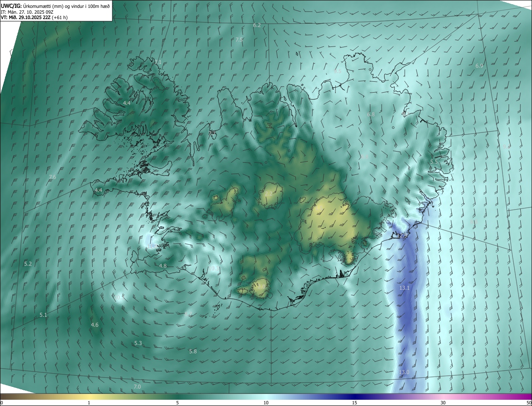Click the map title 'Úrkomumætti (mm) og vindur í 100m hæð'
The image size is (532, 406).
[x=66, y=6]
